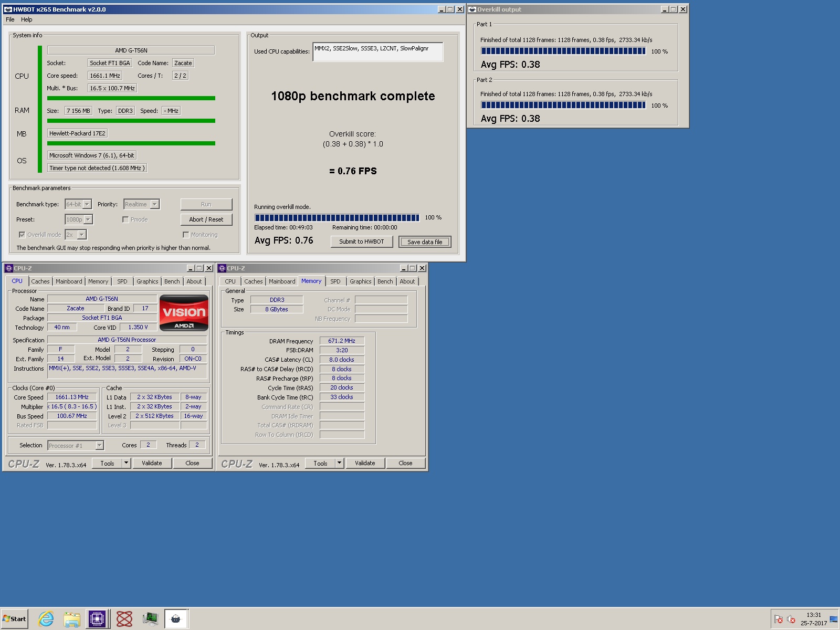
Task: Click Submit to HWBOT button
Action: pyautogui.click(x=362, y=241)
